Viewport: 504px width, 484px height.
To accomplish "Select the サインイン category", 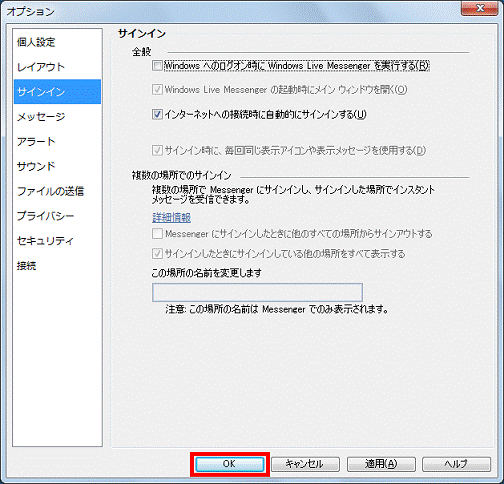I will click(x=57, y=92).
